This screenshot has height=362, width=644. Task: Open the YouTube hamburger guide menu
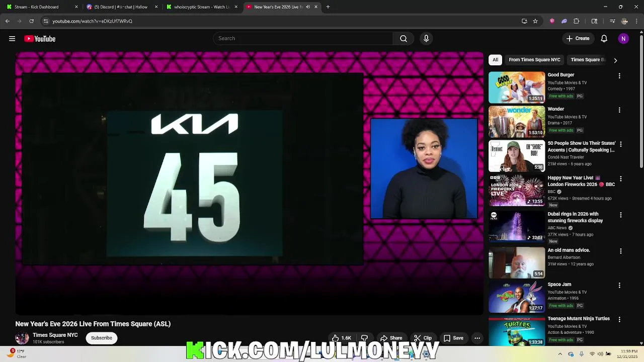[x=12, y=39]
